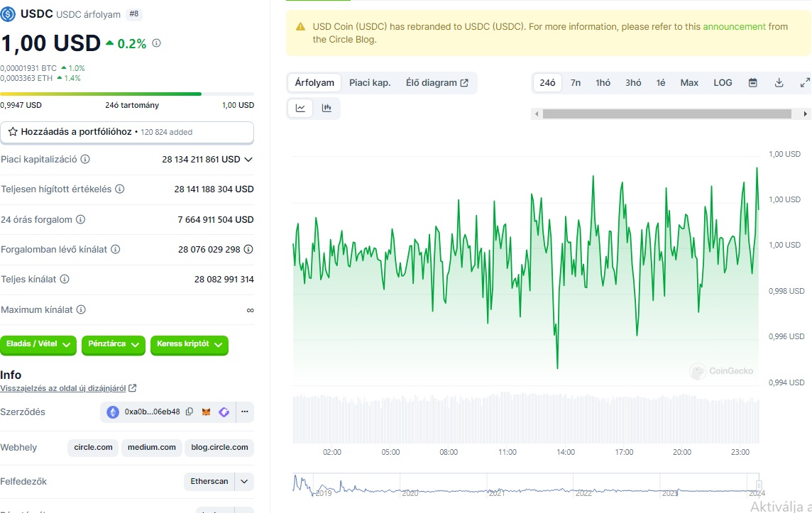This screenshot has height=513, width=812.
Task: Click the Info section heading
Action: 11,375
